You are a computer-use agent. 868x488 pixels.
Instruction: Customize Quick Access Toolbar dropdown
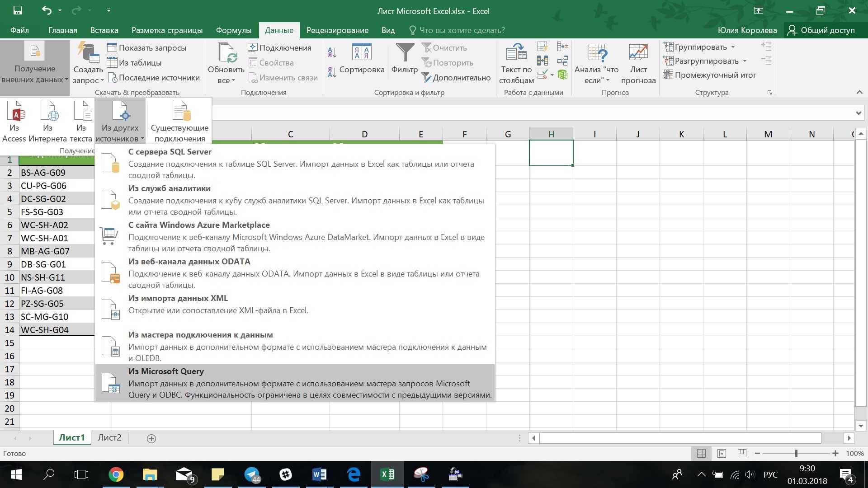[108, 10]
